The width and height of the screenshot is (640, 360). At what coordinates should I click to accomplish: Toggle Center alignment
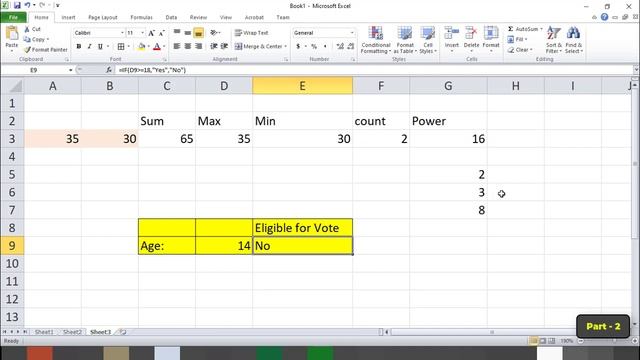tap(187, 46)
